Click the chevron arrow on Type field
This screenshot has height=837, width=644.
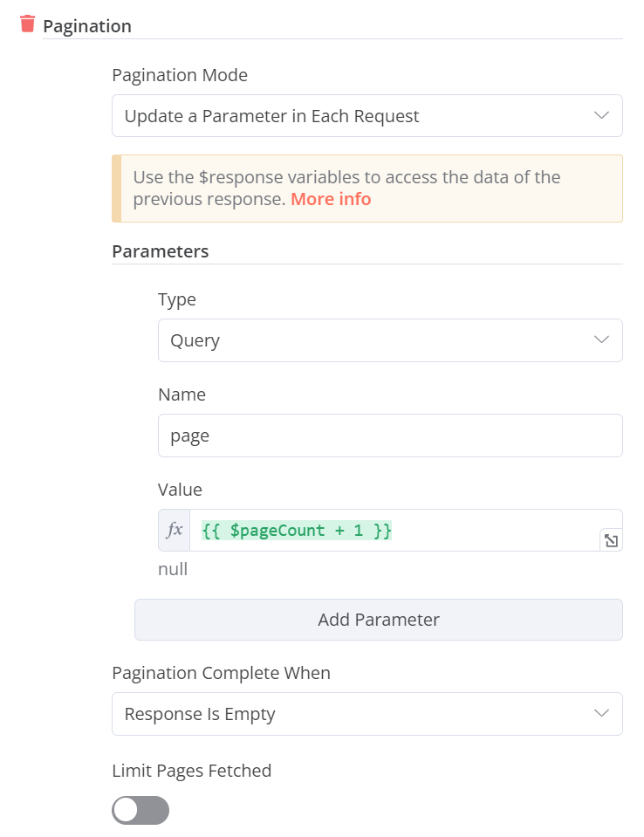601,340
